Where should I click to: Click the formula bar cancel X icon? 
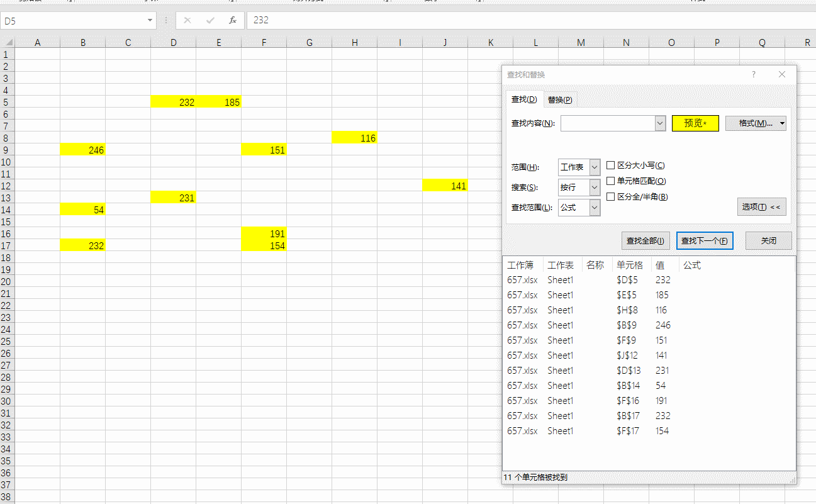click(187, 20)
